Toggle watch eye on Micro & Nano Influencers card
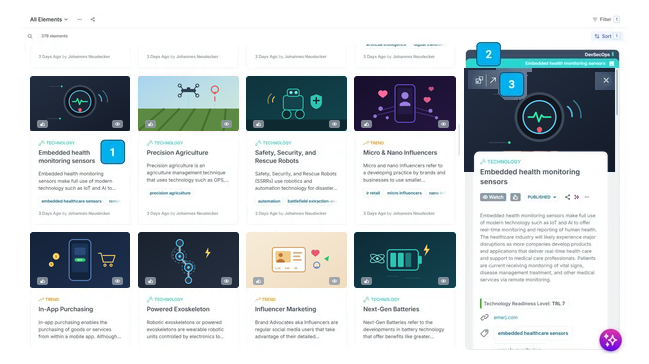The image size is (649, 364). point(443,124)
